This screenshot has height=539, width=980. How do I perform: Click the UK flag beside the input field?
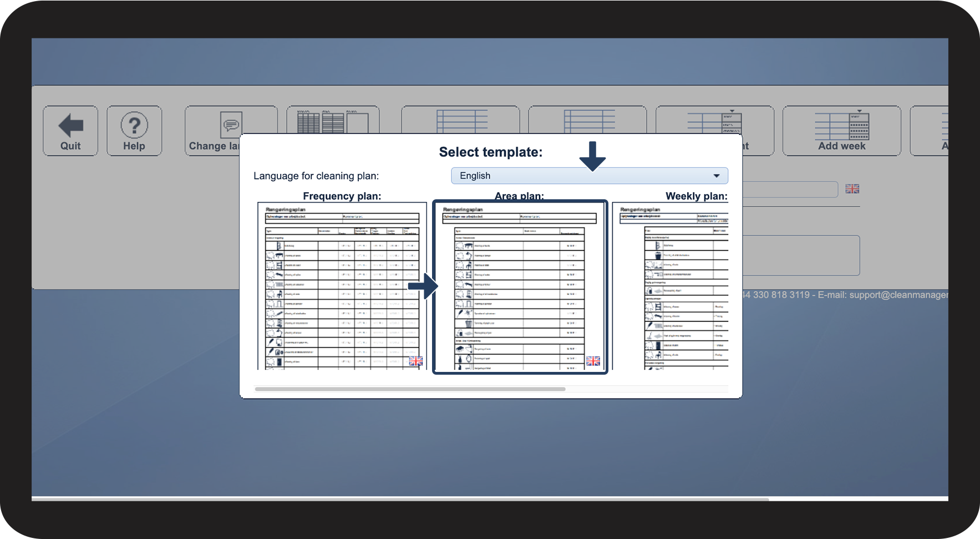pyautogui.click(x=852, y=189)
